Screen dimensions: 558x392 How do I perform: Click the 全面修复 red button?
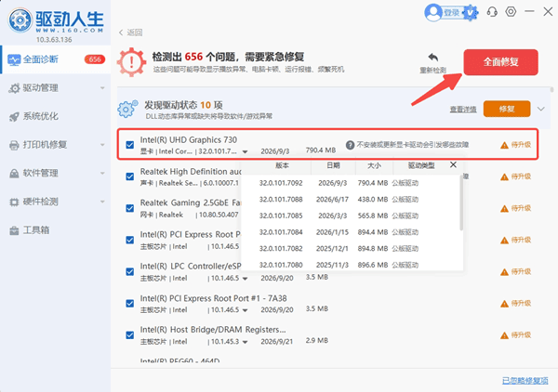500,62
